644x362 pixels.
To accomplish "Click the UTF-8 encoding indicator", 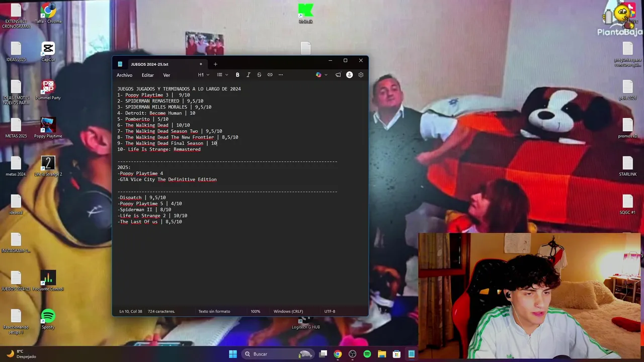I will pyautogui.click(x=330, y=311).
